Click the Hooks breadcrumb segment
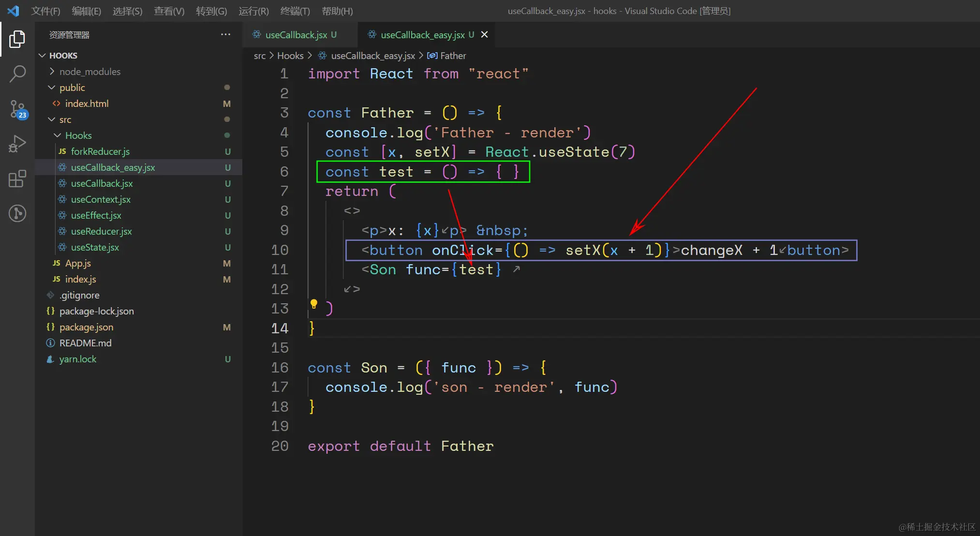Viewport: 980px width, 536px height. 290,56
